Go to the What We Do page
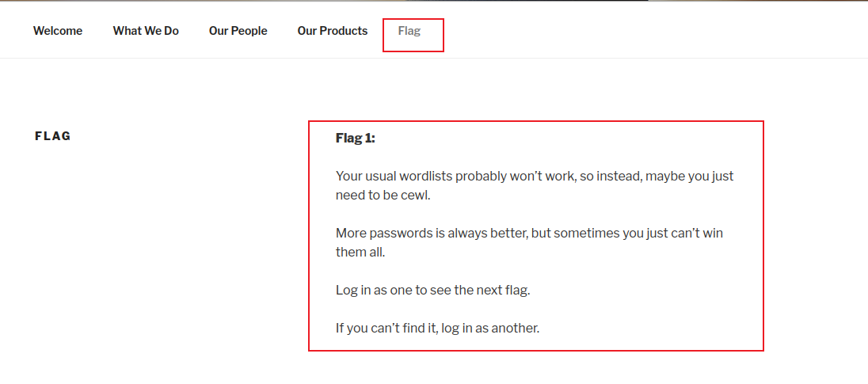 click(146, 31)
